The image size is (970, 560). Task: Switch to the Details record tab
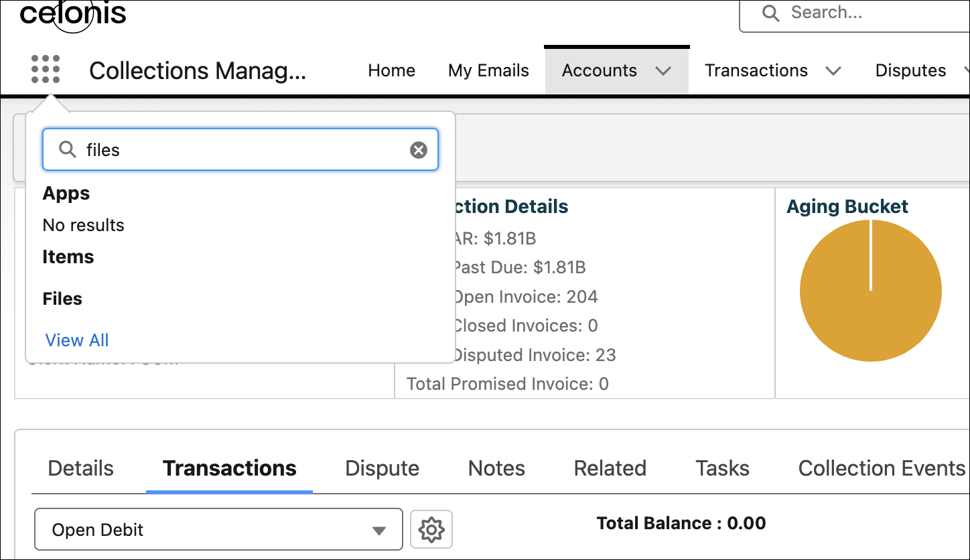coord(81,468)
